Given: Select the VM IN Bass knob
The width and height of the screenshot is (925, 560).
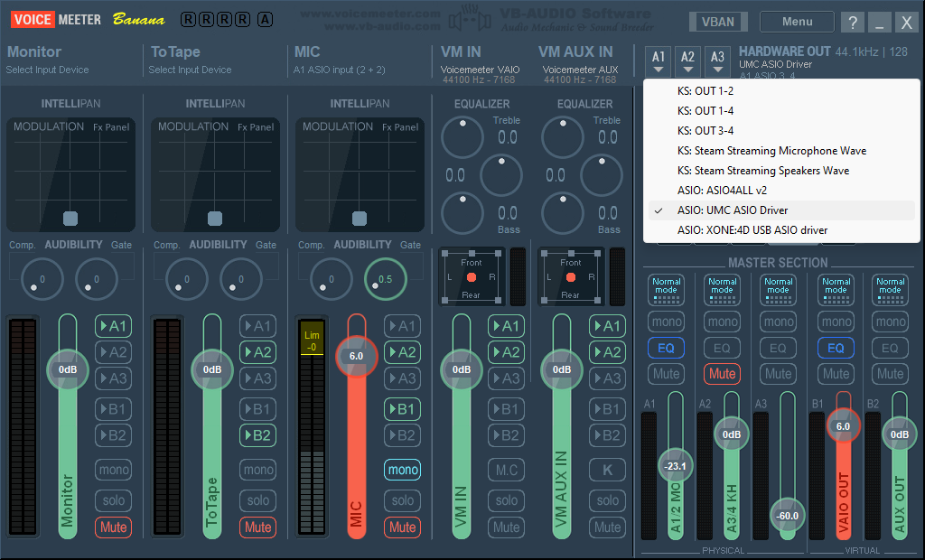Looking at the screenshot, I should pos(462,213).
